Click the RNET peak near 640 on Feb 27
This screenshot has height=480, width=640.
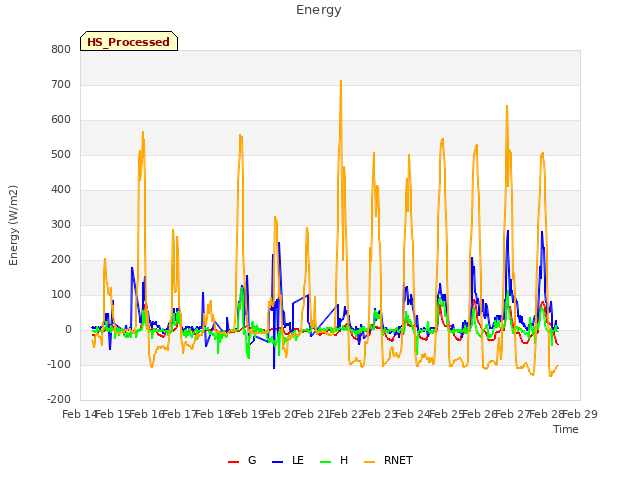point(507,106)
